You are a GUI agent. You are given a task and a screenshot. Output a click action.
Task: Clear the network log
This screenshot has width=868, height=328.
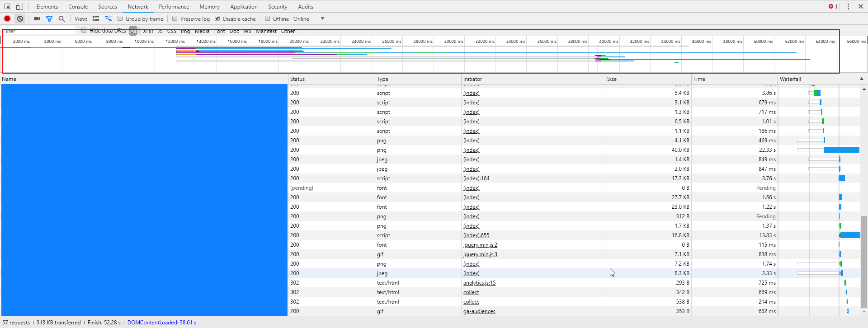pos(20,19)
